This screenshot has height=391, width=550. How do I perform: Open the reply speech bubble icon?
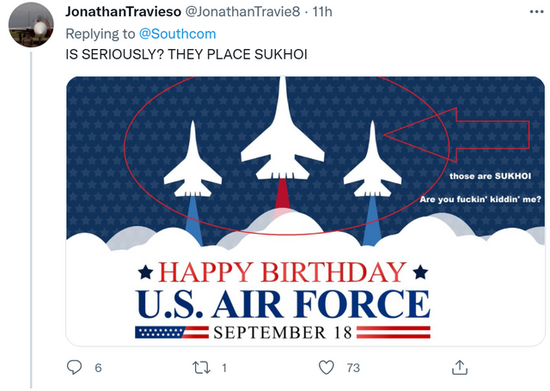[74, 367]
